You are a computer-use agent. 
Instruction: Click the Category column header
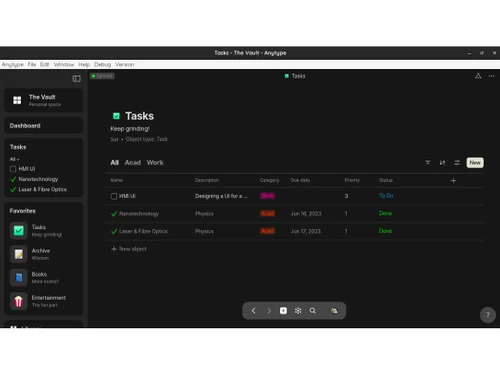(x=269, y=180)
